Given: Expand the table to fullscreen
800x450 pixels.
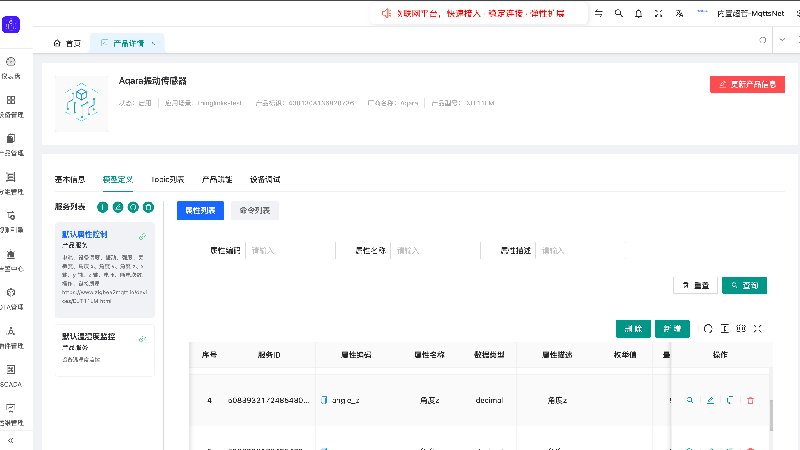Looking at the screenshot, I should (x=758, y=329).
